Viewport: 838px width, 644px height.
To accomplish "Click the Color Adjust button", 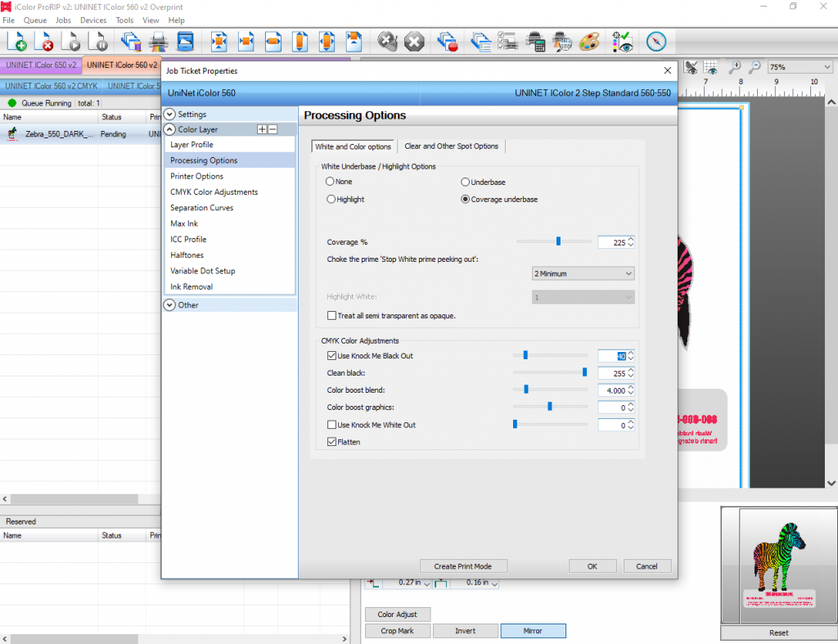I will 397,615.
